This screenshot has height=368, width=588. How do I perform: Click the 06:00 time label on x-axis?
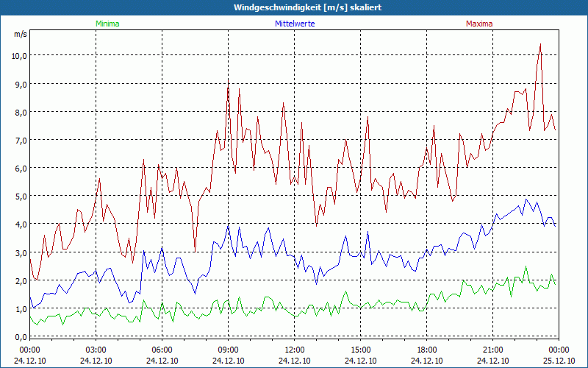coord(162,350)
